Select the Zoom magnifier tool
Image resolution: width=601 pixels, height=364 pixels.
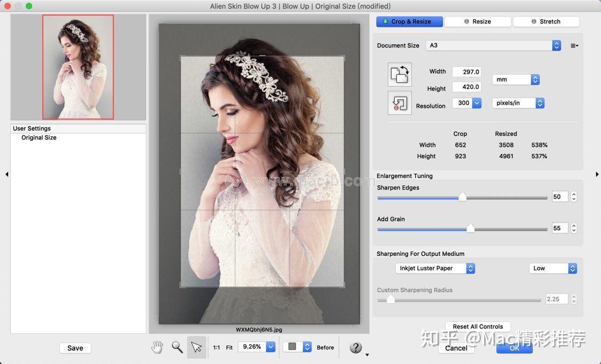(x=177, y=347)
